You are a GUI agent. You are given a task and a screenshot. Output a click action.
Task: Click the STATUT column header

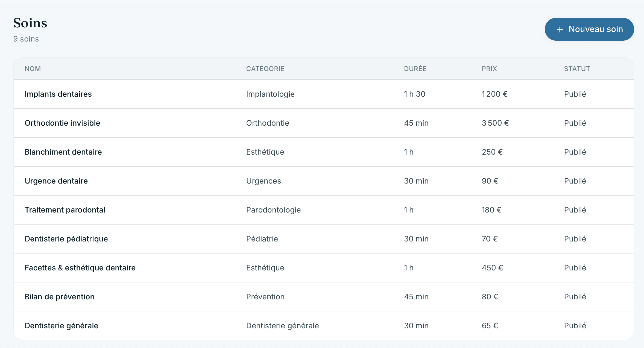coord(577,69)
